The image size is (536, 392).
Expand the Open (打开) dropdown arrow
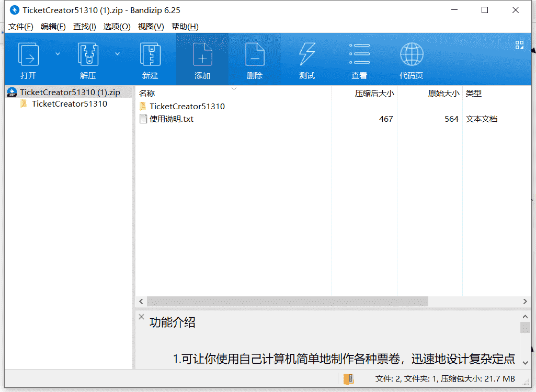pos(58,54)
